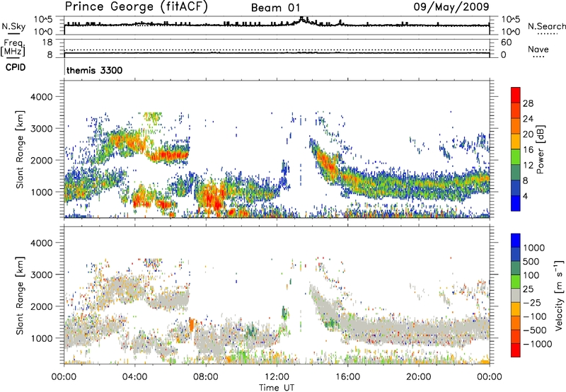Pick the yellow 16–20 dB power segment
This screenshot has height=392, width=566.
pos(516,142)
